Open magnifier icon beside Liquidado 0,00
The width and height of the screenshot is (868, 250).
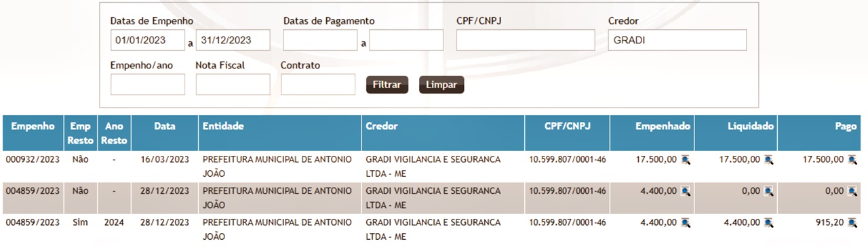coord(769,192)
